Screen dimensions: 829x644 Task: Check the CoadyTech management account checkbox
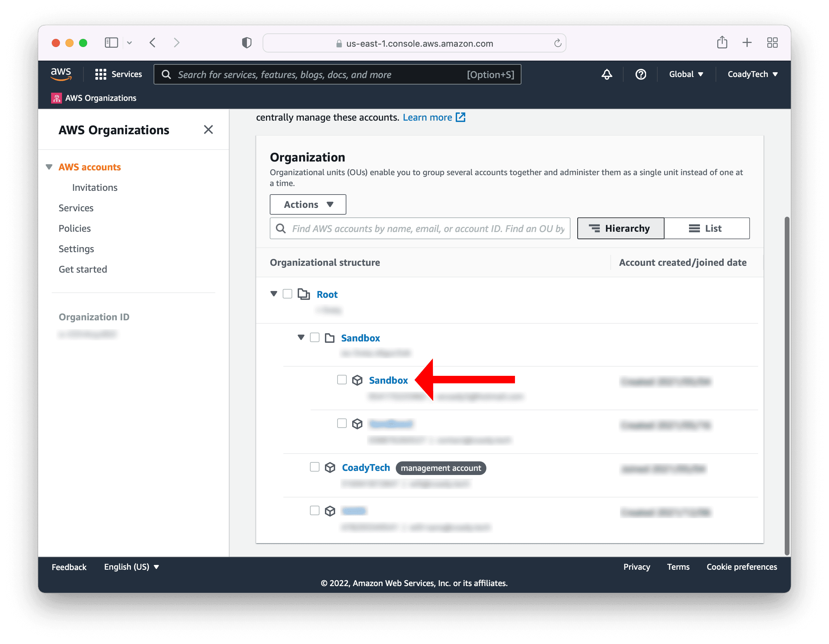pos(314,467)
